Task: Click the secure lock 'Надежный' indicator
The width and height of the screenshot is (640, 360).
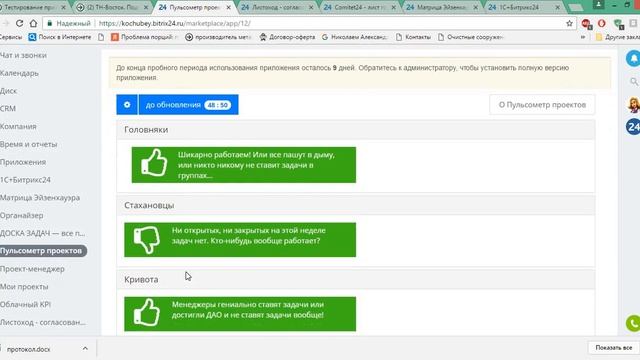Action: [69, 23]
